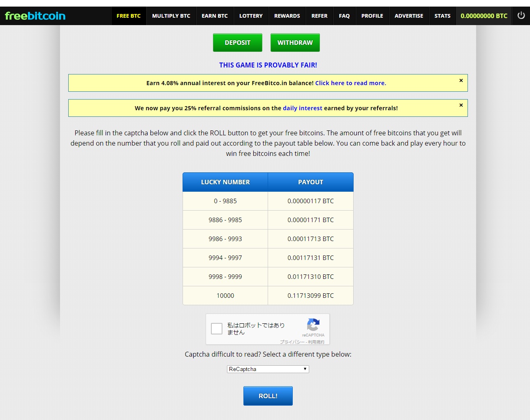Select the 9998 - 9999 range cell

(225, 277)
